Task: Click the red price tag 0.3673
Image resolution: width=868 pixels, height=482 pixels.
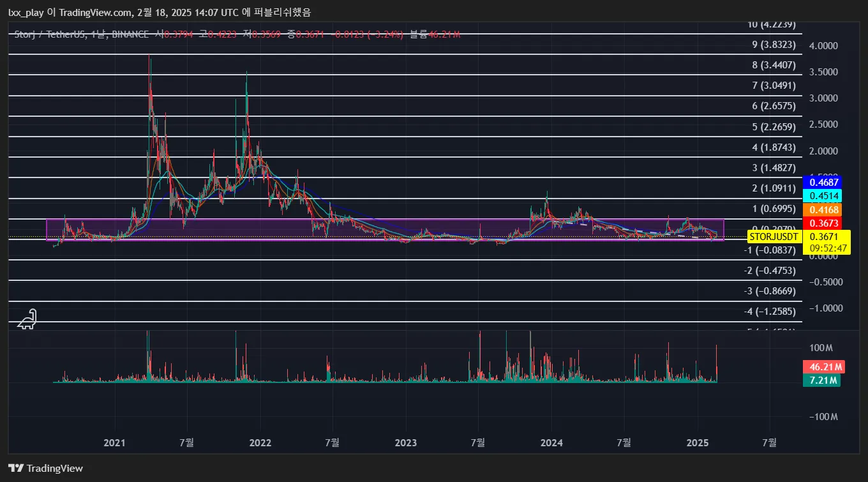Action: (824, 223)
